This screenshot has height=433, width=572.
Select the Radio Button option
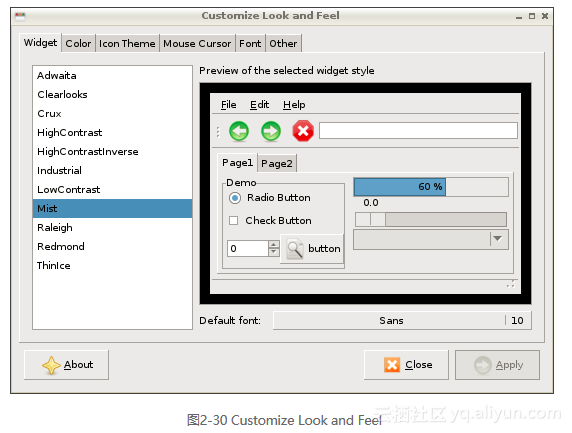coord(235,198)
